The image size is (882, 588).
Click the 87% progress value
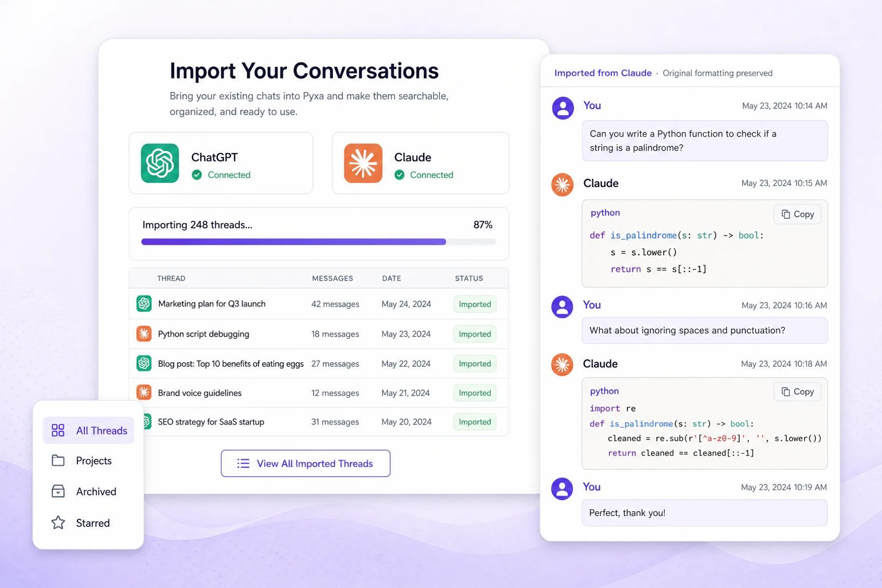coord(483,225)
